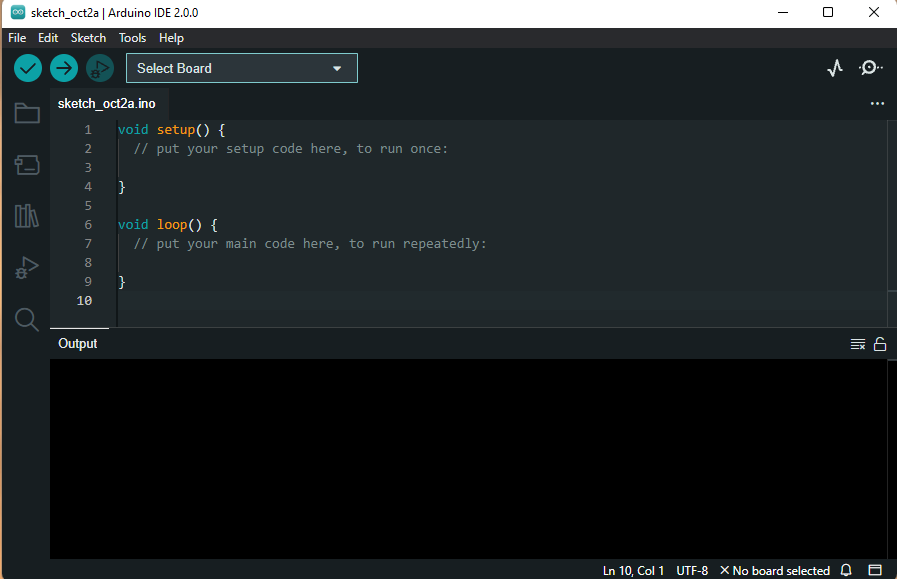
Task: Click the Upload arrow button
Action: pyautogui.click(x=63, y=68)
